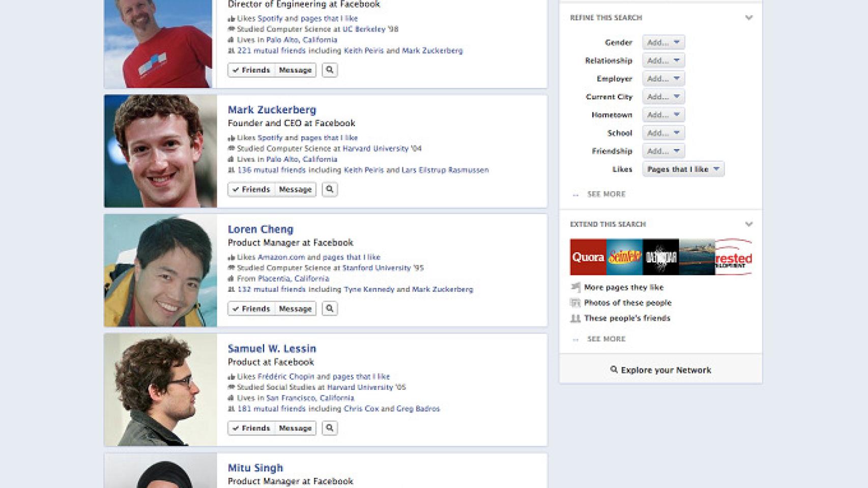Toggle the Friends button for Samuel W. Lessin
Image resolution: width=868 pixels, height=488 pixels.
[252, 428]
